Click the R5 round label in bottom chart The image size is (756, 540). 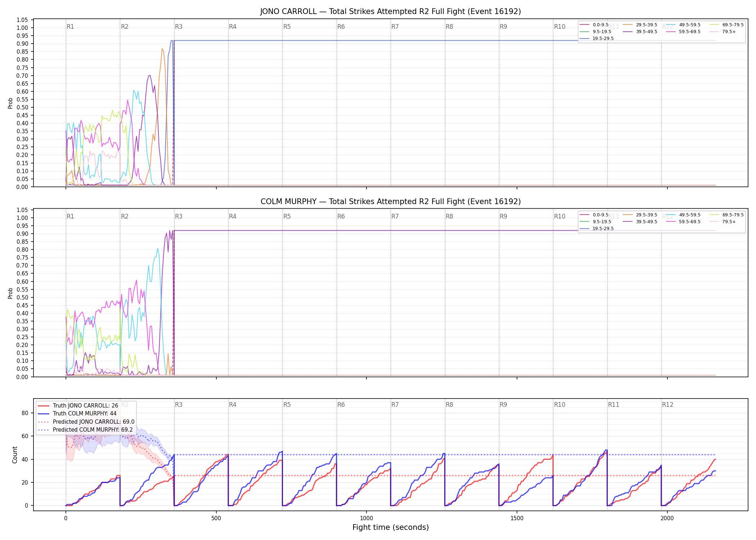[x=287, y=405]
